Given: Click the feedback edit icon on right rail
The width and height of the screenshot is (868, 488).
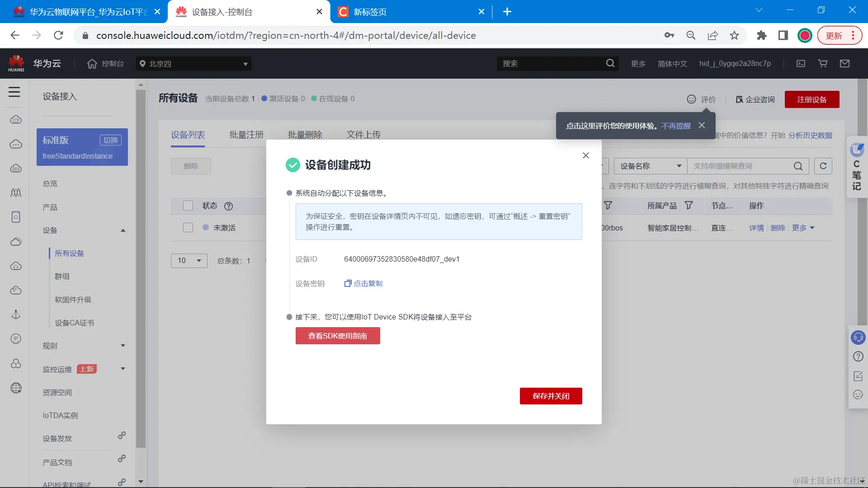Looking at the screenshot, I should 858,376.
